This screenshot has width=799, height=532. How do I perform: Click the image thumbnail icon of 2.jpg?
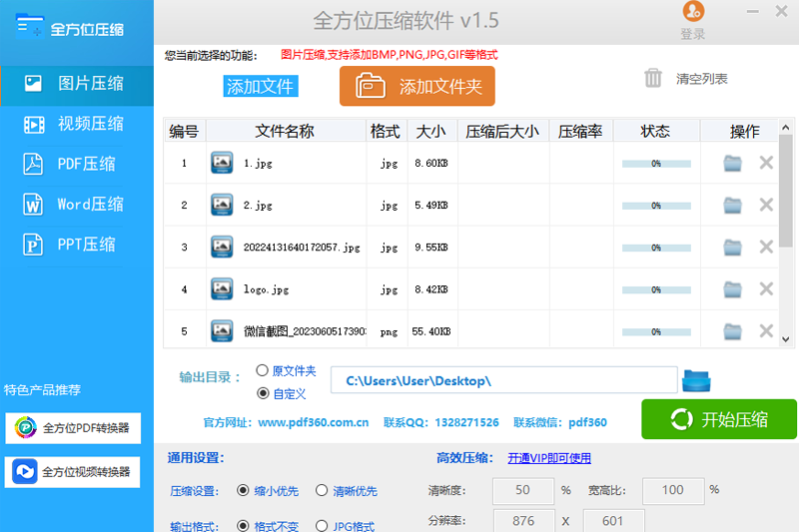click(x=222, y=205)
